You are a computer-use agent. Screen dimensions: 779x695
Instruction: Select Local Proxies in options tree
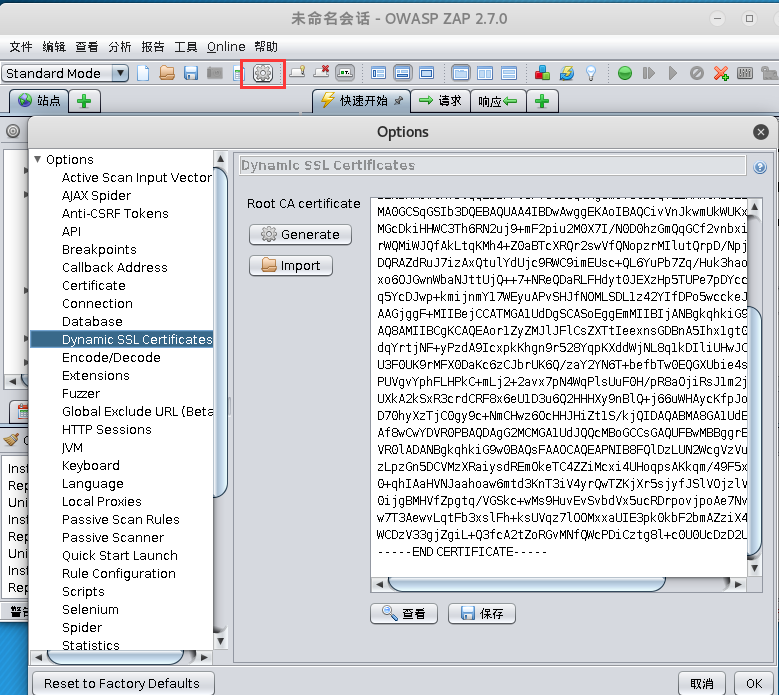[x=101, y=501]
